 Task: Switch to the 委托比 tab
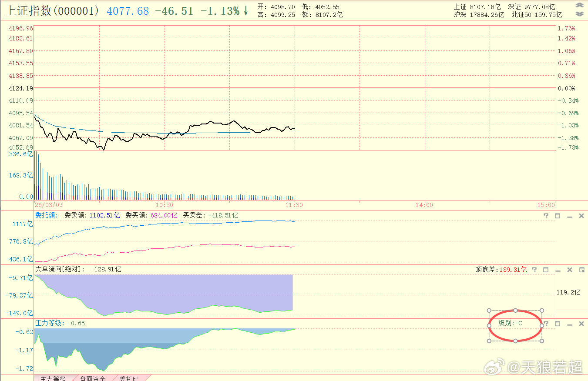point(129,378)
